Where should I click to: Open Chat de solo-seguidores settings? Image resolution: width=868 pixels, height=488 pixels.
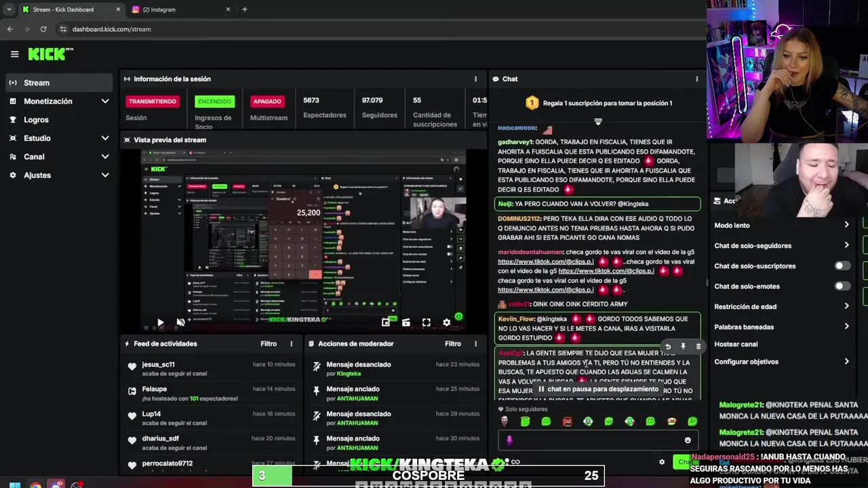[781, 245]
